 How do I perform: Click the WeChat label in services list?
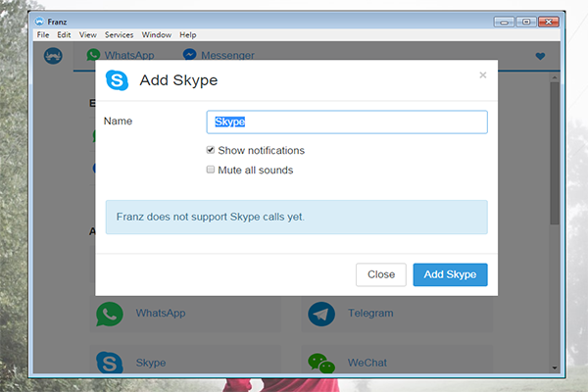pos(367,363)
